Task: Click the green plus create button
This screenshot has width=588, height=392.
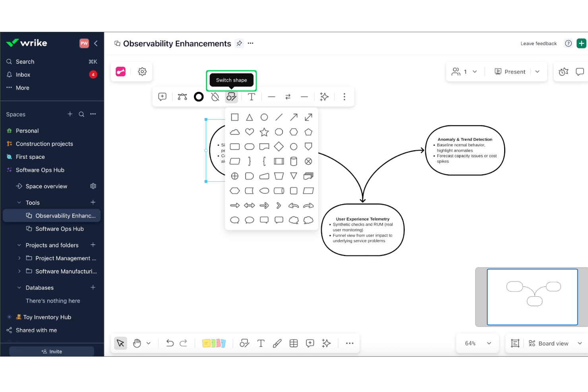Action: [x=581, y=43]
